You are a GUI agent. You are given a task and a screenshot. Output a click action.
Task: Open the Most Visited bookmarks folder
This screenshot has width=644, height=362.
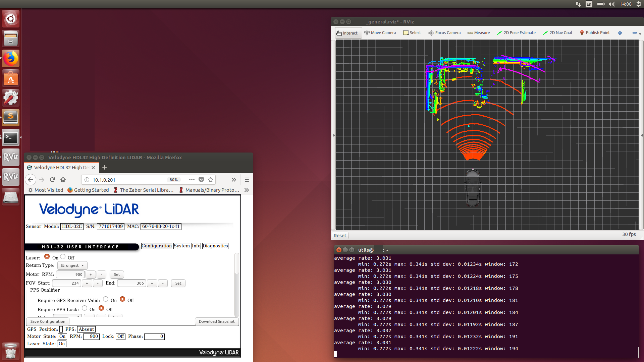pos(46,190)
